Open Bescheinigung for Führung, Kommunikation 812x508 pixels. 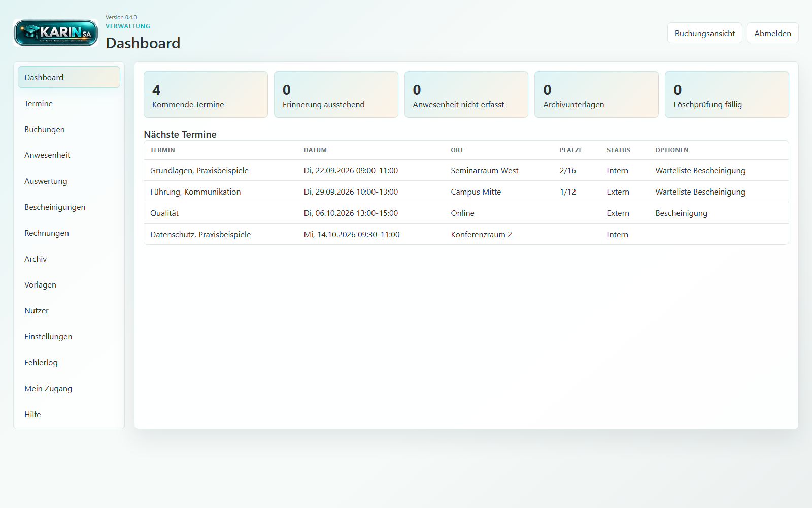719,192
